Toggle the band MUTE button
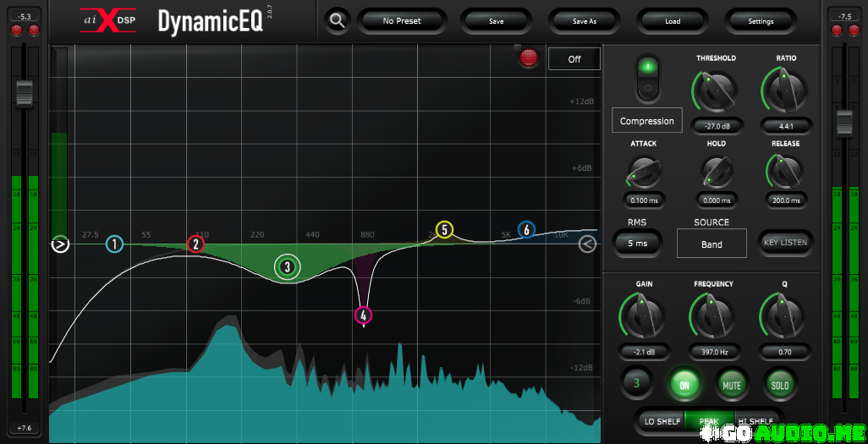 click(x=732, y=383)
